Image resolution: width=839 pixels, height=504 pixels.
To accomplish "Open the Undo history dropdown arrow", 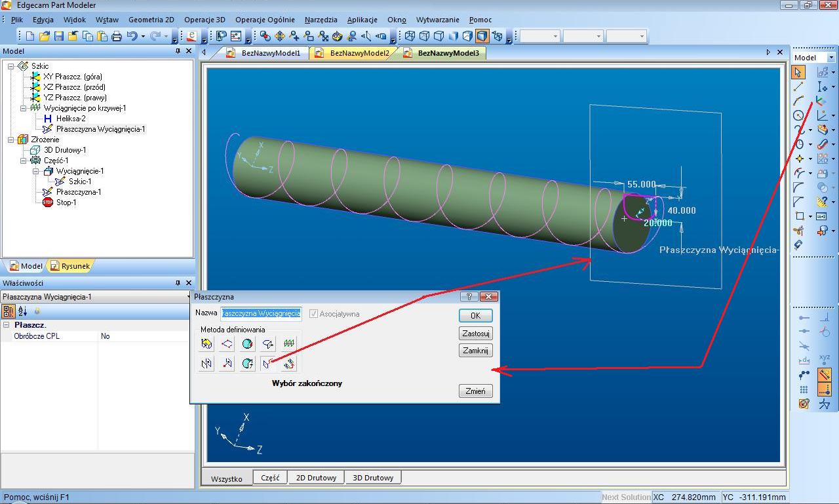I will (142, 37).
